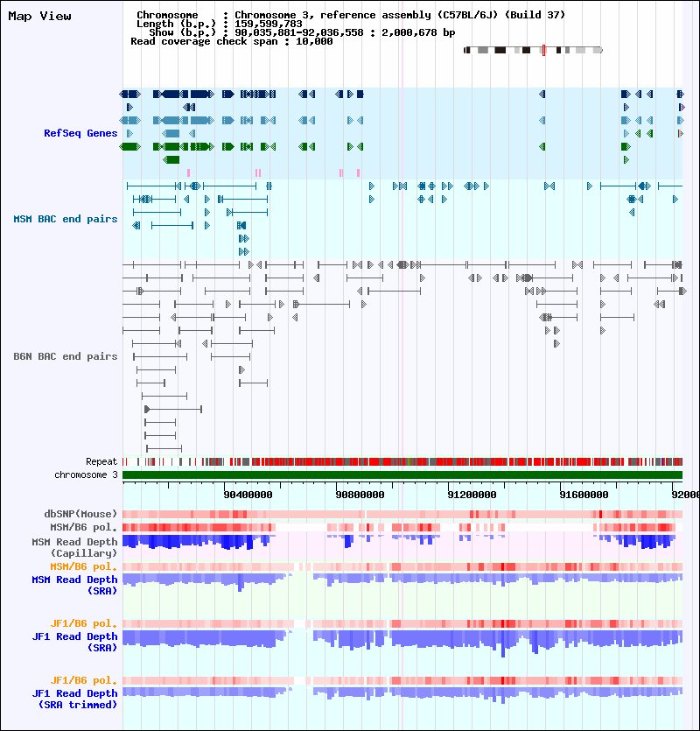Click the 90400000 ruler coordinate label

coord(248,495)
